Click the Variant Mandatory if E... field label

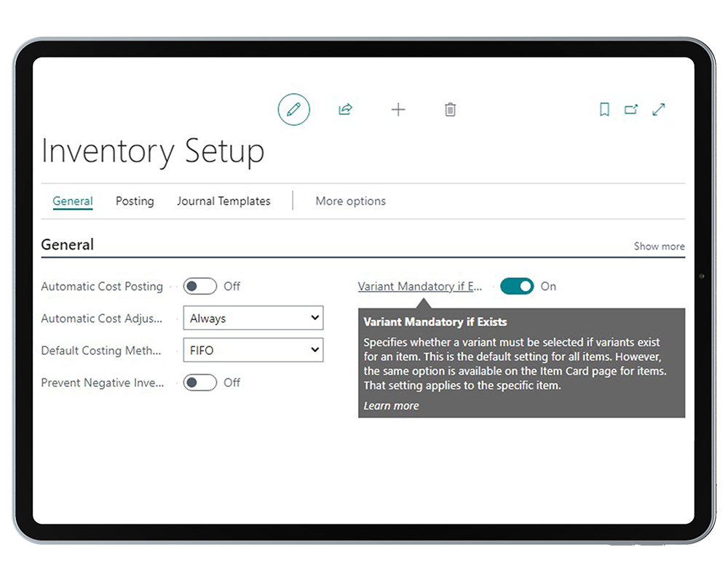point(420,287)
